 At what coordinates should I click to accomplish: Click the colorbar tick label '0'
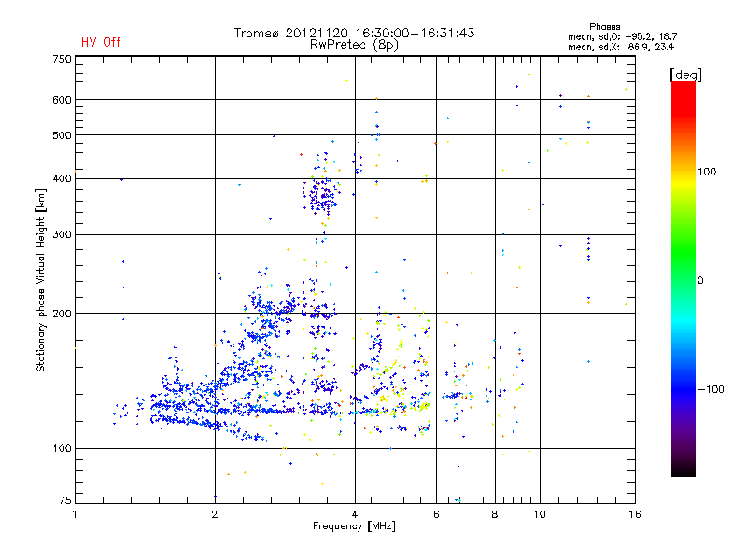700,281
